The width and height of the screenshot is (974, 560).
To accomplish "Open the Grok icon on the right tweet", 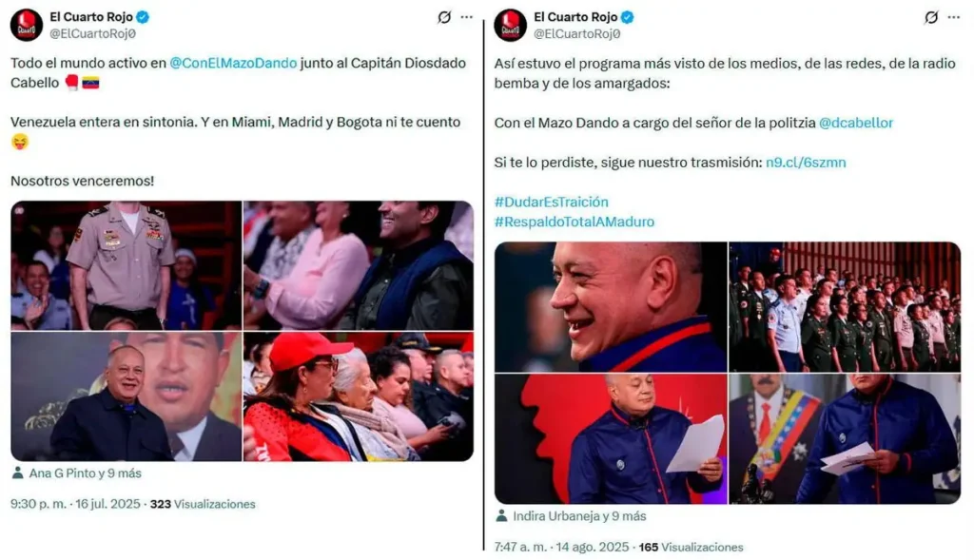I will [931, 17].
